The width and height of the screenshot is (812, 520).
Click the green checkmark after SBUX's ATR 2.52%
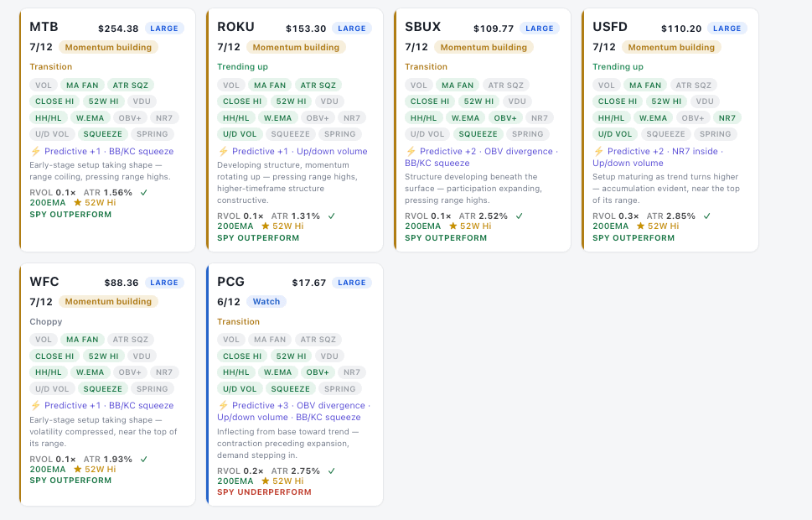point(520,216)
